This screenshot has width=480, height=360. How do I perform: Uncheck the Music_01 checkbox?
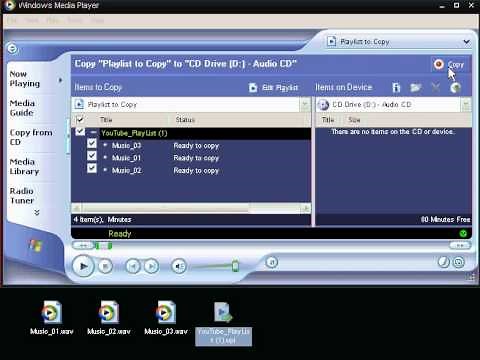tap(92, 156)
